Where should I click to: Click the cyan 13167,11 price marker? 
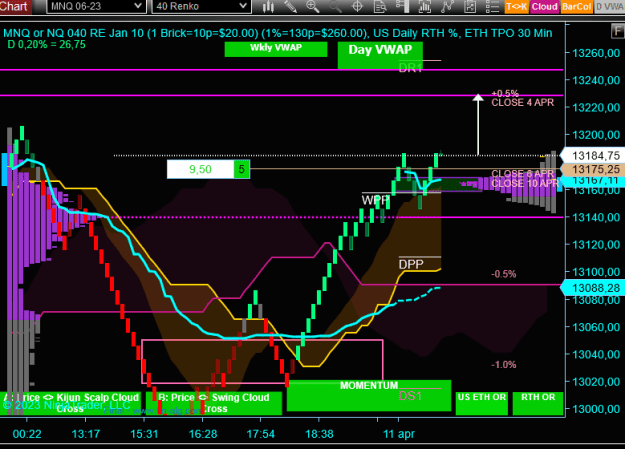coord(593,181)
